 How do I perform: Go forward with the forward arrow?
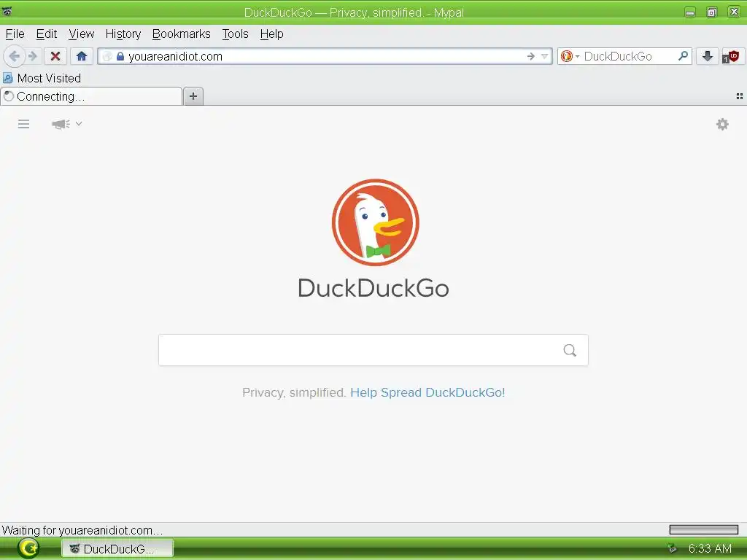pyautogui.click(x=32, y=56)
